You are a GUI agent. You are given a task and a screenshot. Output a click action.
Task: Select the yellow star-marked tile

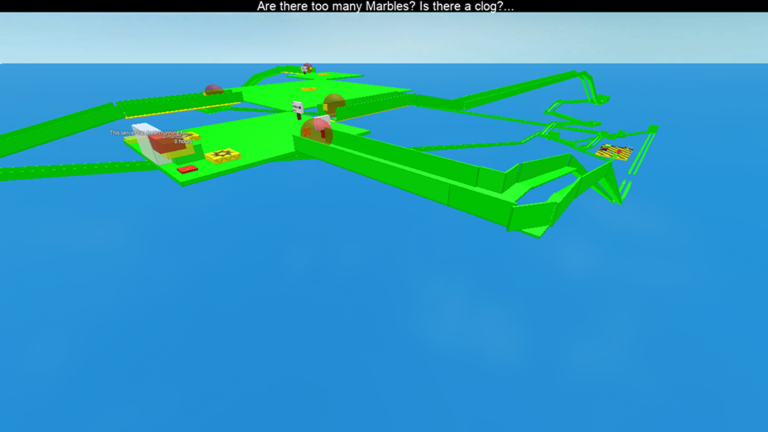(x=222, y=155)
